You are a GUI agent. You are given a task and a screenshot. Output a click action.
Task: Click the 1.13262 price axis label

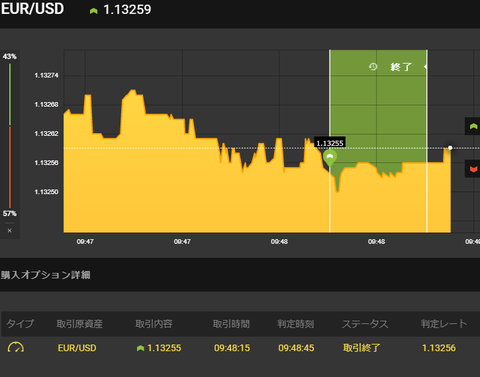[x=46, y=134]
